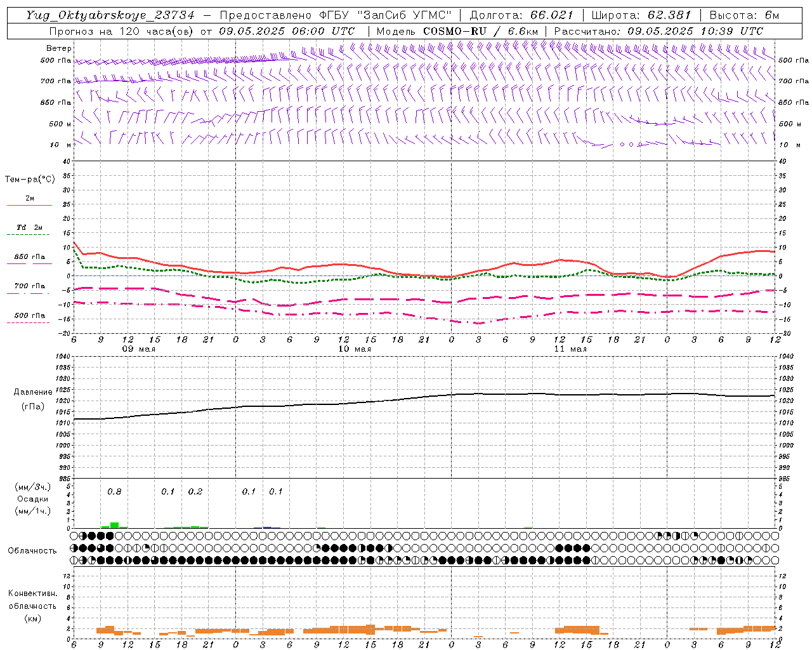Click the 11 мая date label
Screen dimensions: 812x650
[570, 349]
